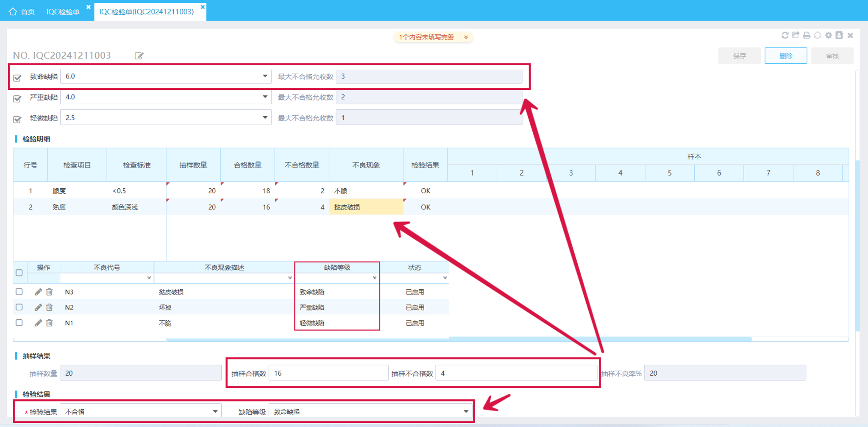
Task: Delete defect row N3 with the trash icon
Action: point(50,292)
